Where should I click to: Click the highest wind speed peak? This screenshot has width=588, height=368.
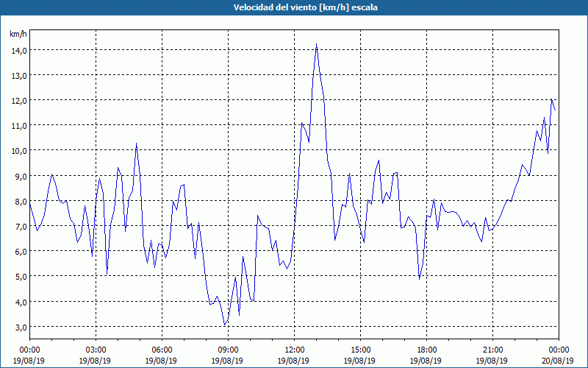pos(316,44)
